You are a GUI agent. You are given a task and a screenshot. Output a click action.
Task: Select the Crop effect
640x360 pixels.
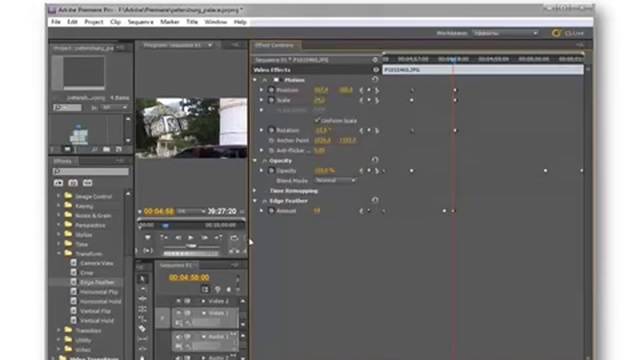pos(87,273)
